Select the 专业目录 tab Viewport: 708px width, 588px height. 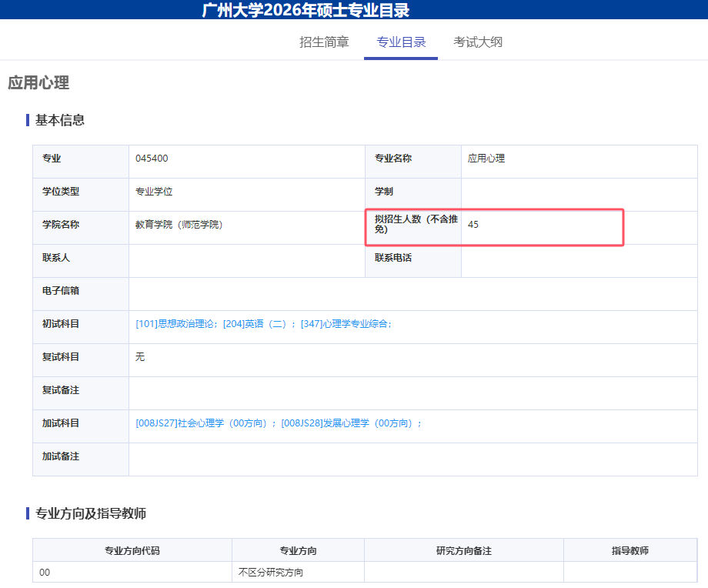tap(401, 42)
